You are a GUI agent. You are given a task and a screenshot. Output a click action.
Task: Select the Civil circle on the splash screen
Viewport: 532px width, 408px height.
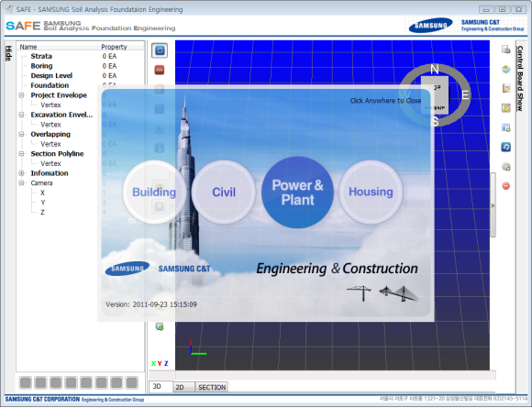coord(224,192)
